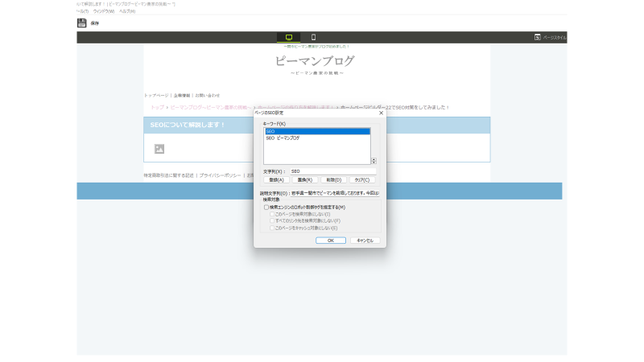Click the keyword list spinner arrows
Image resolution: width=644 pixels, height=362 pixels.
374,161
